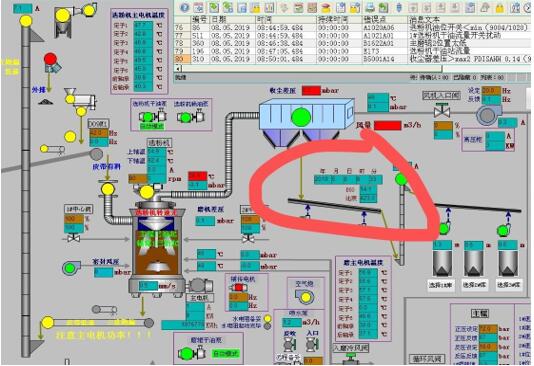Image resolution: width=534 pixels, height=366 pixels.
Task: Click the 循环风阀 label button
Action: point(426,358)
